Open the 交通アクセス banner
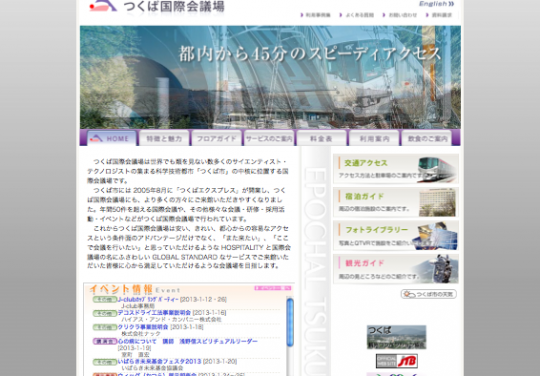 coord(396,168)
